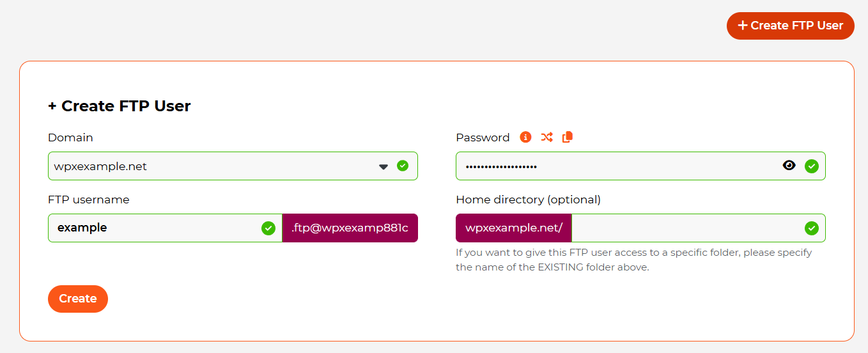The height and width of the screenshot is (353, 868).
Task: Click the green check beside FTP username
Action: 268,228
